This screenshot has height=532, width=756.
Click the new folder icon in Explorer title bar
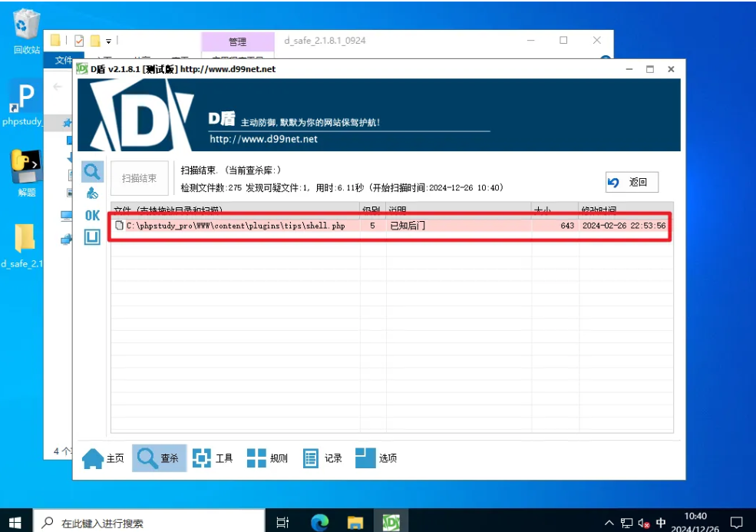[95, 41]
